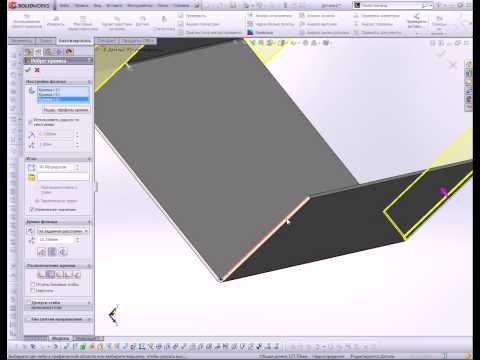Image resolution: width=480 pixels, height=360 pixels.
Task: Expand the Custom Relief Type section
Action: [x=89, y=319]
